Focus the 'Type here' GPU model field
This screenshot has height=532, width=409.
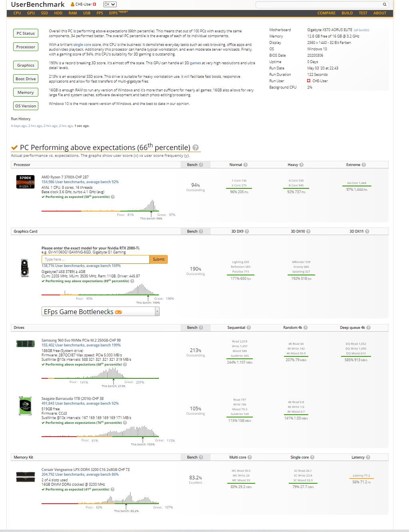coord(95,259)
